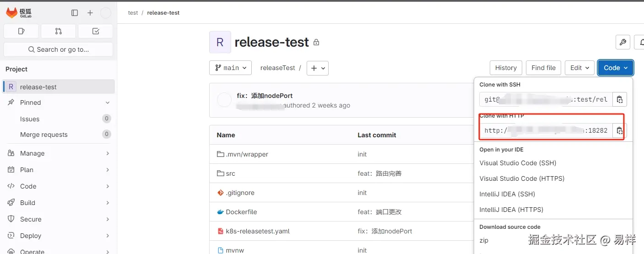Select the release-test project in sidebar

pos(59,86)
